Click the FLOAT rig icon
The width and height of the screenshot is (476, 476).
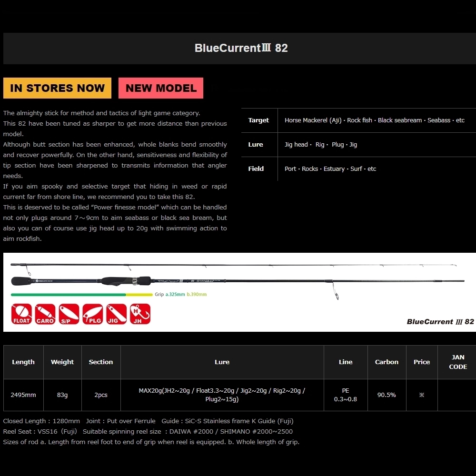tap(21, 314)
